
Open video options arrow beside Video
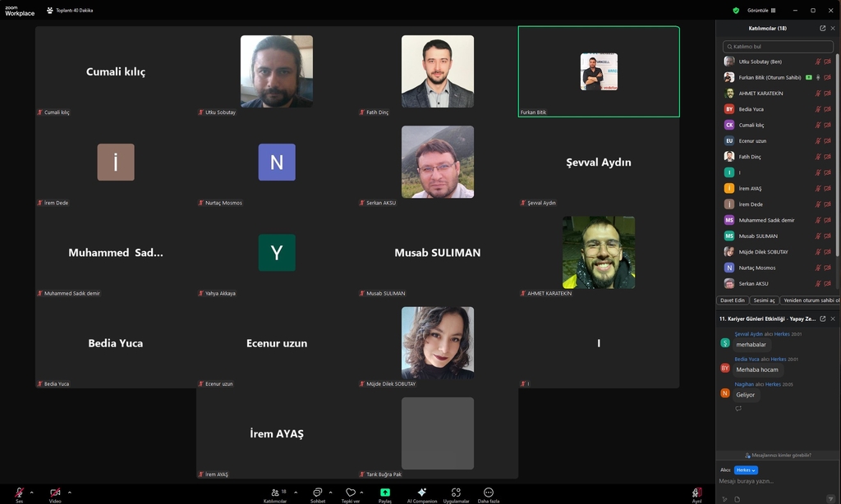(x=69, y=493)
